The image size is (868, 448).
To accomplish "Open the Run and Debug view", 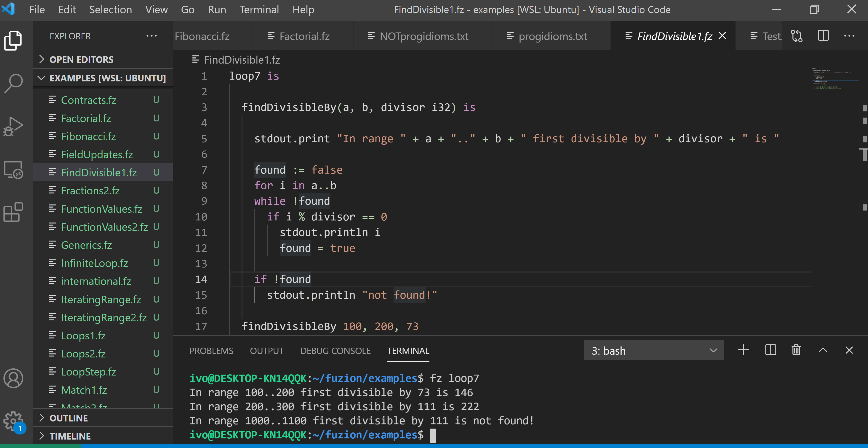I will pos(13,126).
